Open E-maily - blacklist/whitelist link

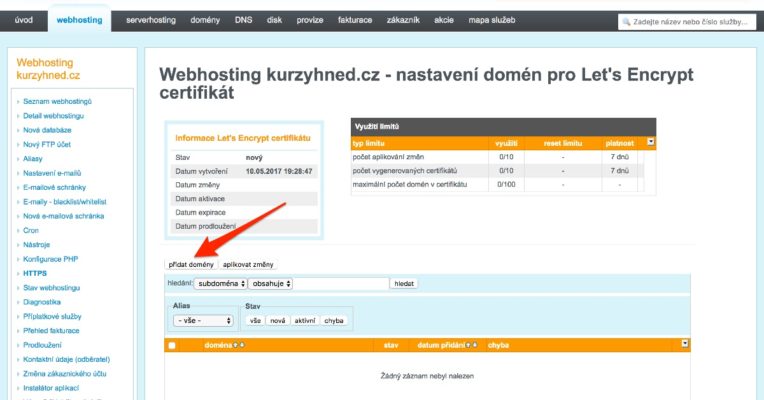tap(65, 202)
